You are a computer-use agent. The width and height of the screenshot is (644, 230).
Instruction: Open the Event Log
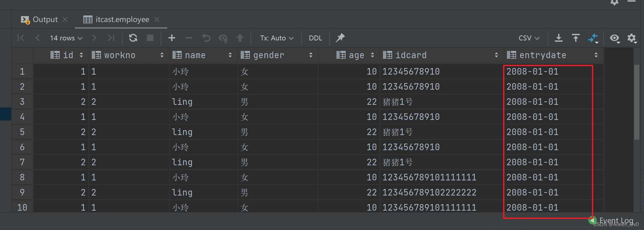tap(616, 220)
